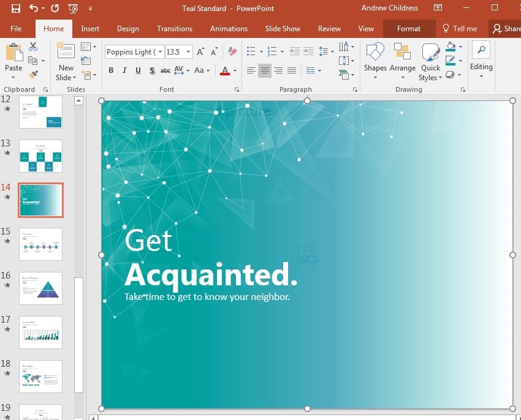This screenshot has width=521, height=420.
Task: Select slide 16 pyramid thumbnail
Action: coord(40,288)
